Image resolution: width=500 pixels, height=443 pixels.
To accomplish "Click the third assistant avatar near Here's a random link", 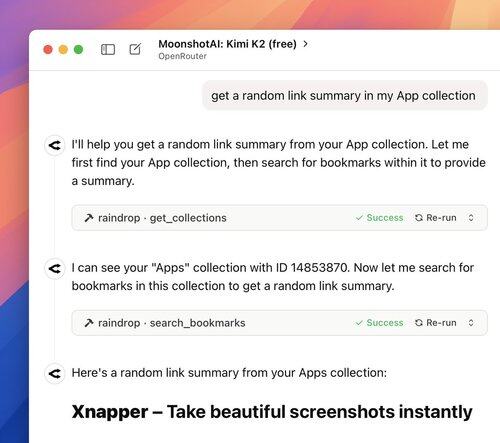I will click(55, 373).
